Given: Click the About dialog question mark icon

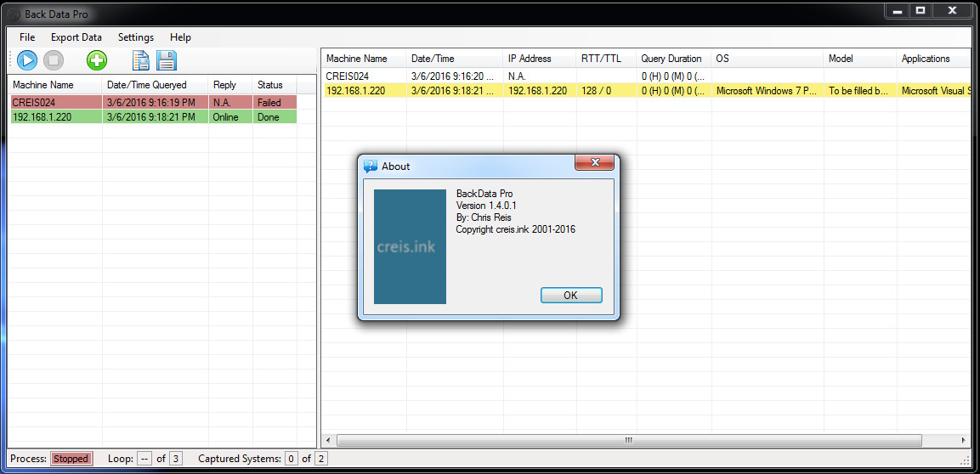Looking at the screenshot, I should pos(371,166).
